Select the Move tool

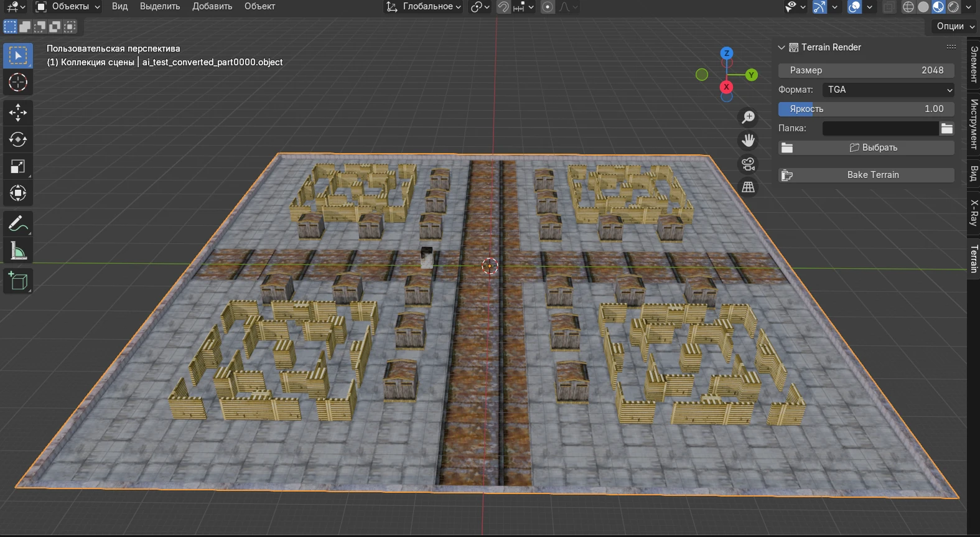(17, 113)
